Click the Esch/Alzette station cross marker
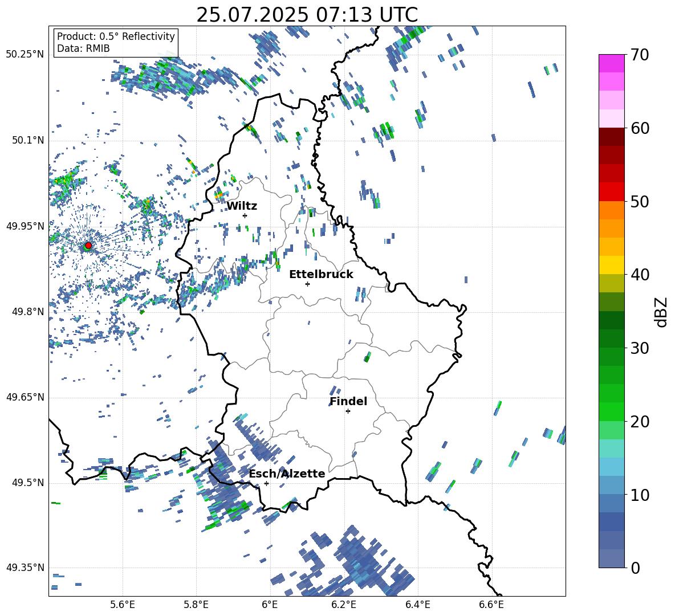Screen dimensions: 675x616 pyautogui.click(x=266, y=483)
